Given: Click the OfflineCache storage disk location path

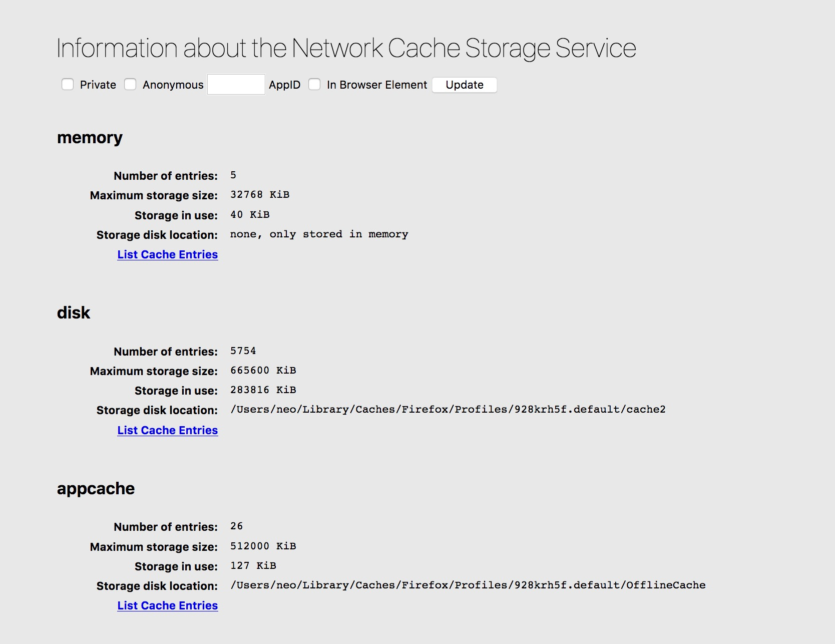Looking at the screenshot, I should [x=468, y=585].
